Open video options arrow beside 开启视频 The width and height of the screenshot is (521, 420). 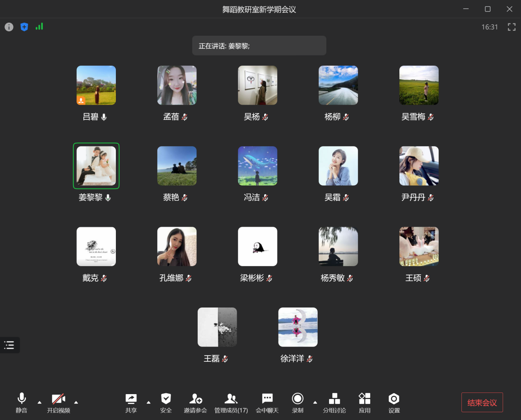tap(76, 403)
